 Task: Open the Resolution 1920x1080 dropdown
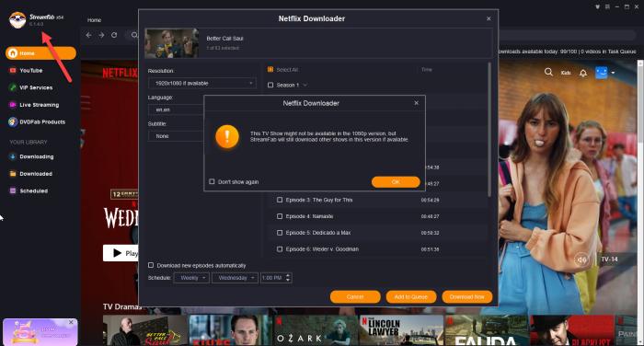[x=202, y=83]
